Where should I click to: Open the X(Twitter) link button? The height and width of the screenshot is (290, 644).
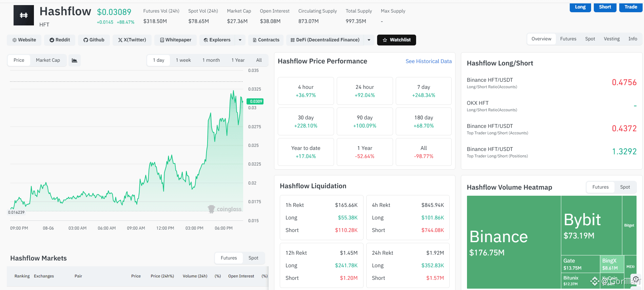tap(132, 40)
